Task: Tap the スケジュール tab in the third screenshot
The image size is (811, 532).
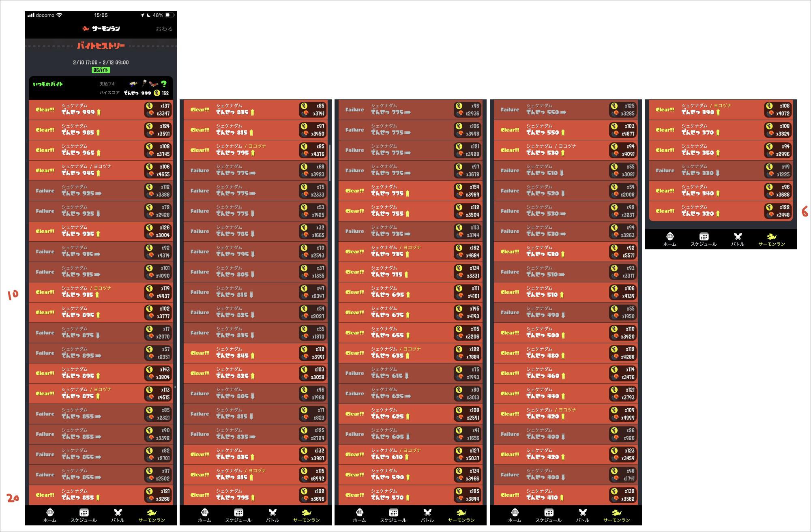Action: pos(393,515)
